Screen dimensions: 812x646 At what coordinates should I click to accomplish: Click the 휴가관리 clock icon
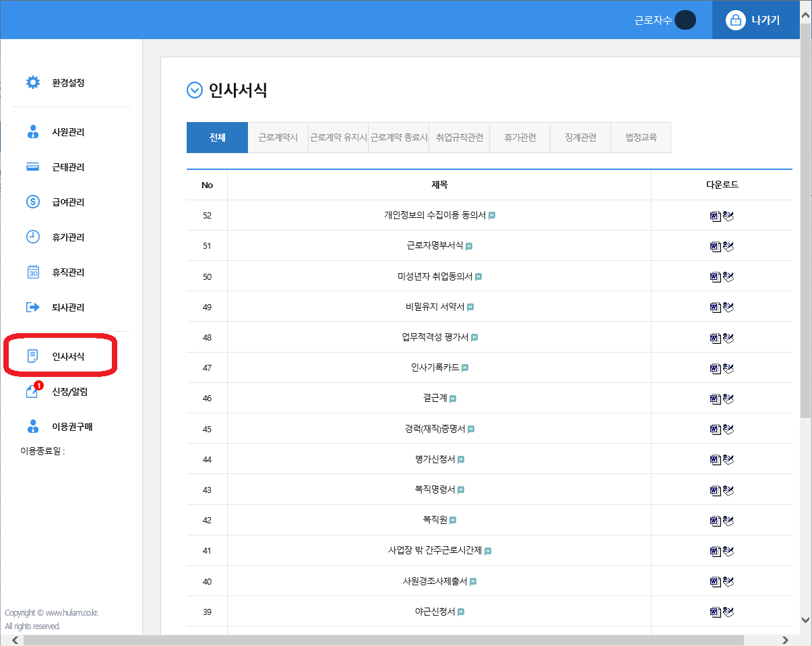(x=32, y=237)
